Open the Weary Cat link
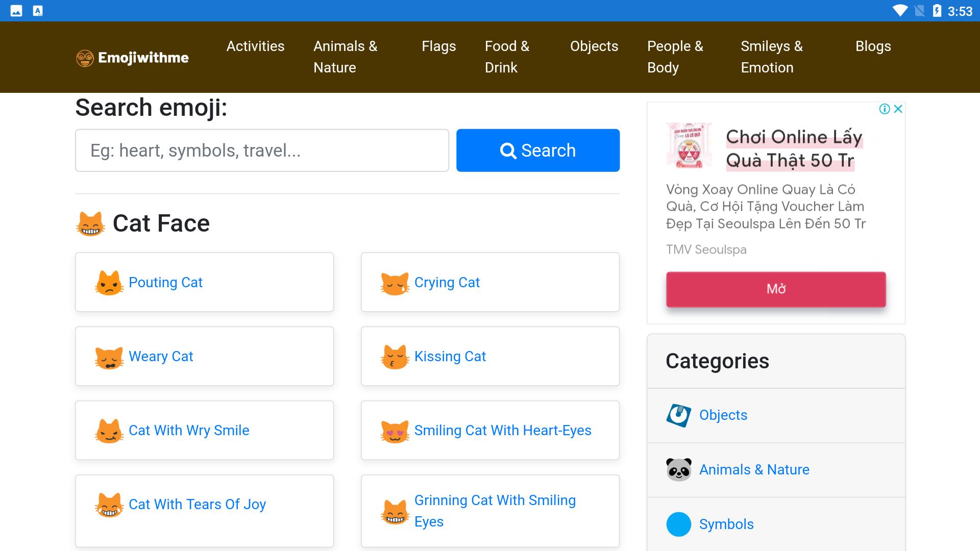The height and width of the screenshot is (551, 980). click(161, 357)
